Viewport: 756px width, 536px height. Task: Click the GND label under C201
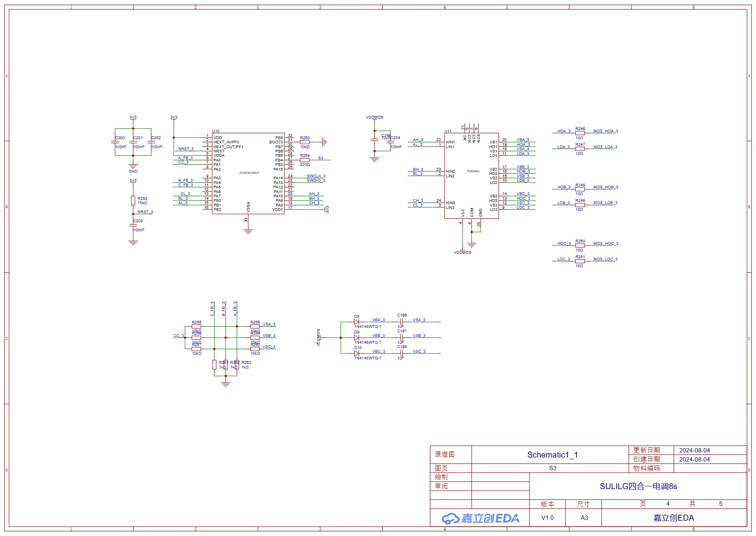(133, 171)
